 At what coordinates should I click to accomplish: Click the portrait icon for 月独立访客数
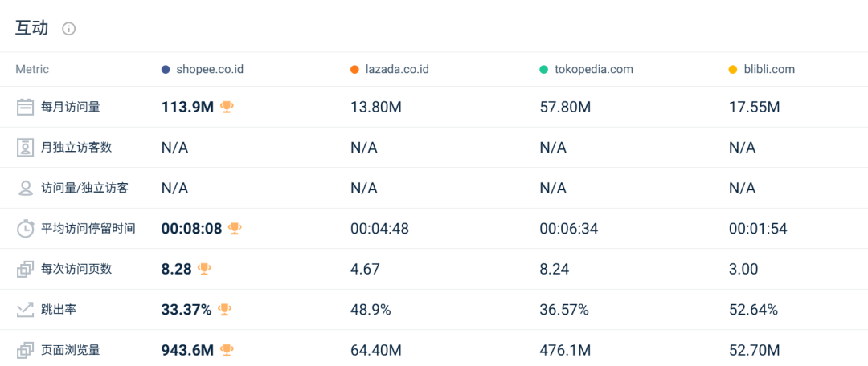(25, 148)
